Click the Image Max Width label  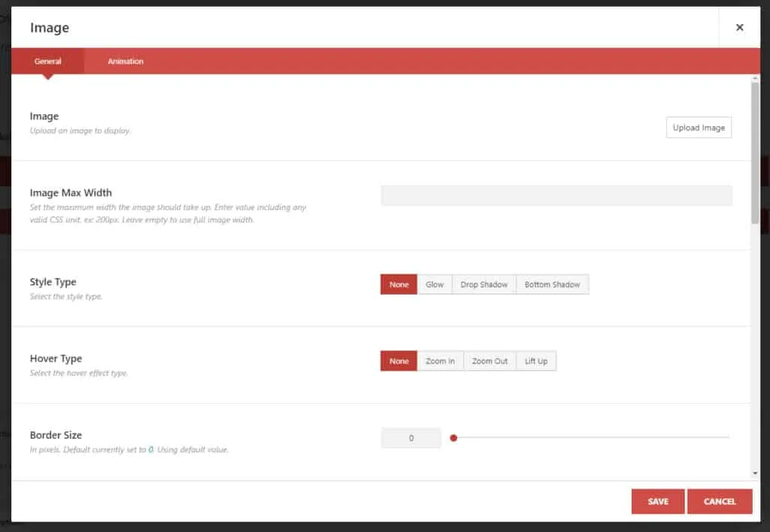pyautogui.click(x=71, y=193)
